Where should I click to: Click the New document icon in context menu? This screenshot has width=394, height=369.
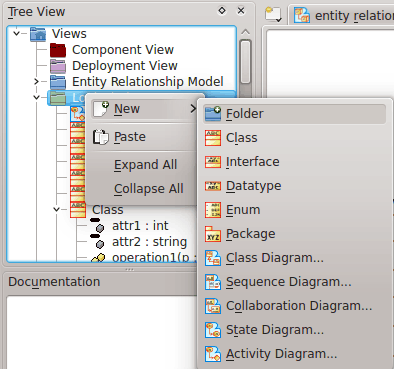pyautogui.click(x=101, y=109)
